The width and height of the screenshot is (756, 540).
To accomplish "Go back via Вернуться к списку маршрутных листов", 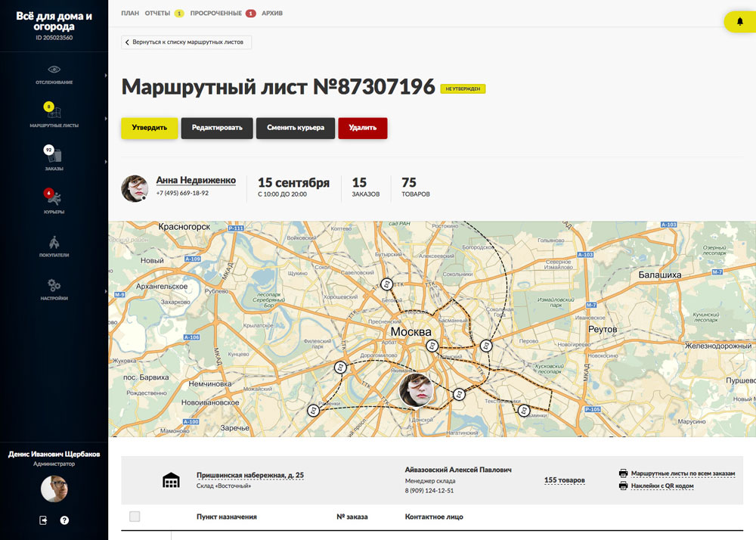I will [x=186, y=42].
